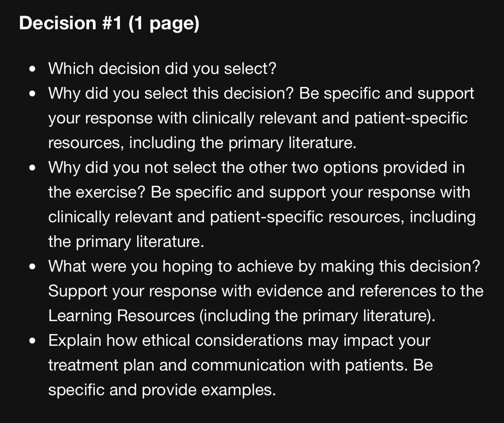Click the 'Decision #1 (1 page)' heading

click(x=109, y=24)
